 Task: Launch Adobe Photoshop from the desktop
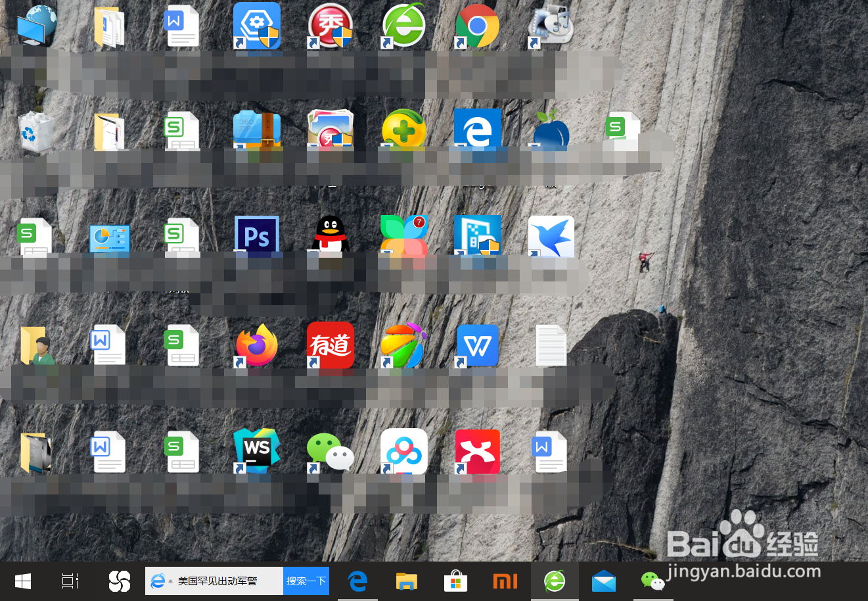257,235
